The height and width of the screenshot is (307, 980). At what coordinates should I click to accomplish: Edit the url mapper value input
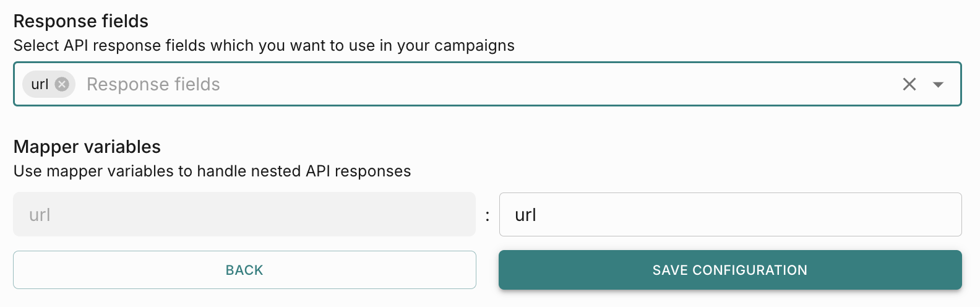click(x=730, y=214)
